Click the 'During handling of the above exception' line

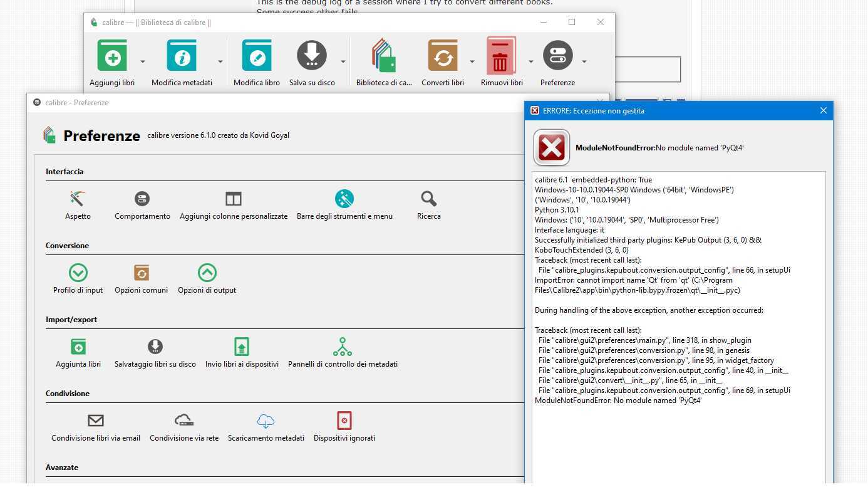(649, 310)
